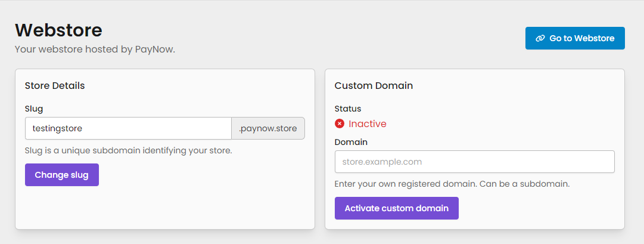Image resolution: width=644 pixels, height=244 pixels.
Task: Click the Go to Webstore button
Action: (575, 38)
